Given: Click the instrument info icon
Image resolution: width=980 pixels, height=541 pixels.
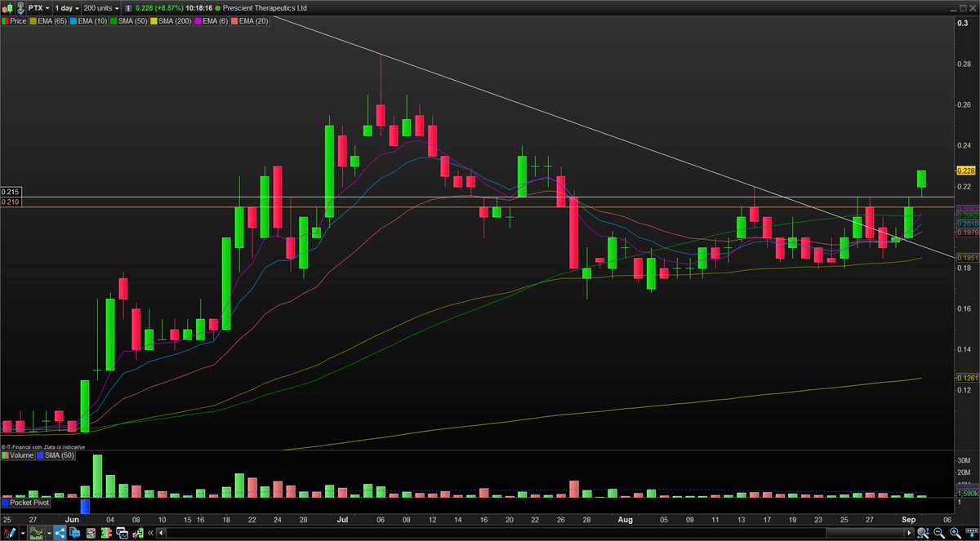Looking at the screenshot, I should click(128, 8).
